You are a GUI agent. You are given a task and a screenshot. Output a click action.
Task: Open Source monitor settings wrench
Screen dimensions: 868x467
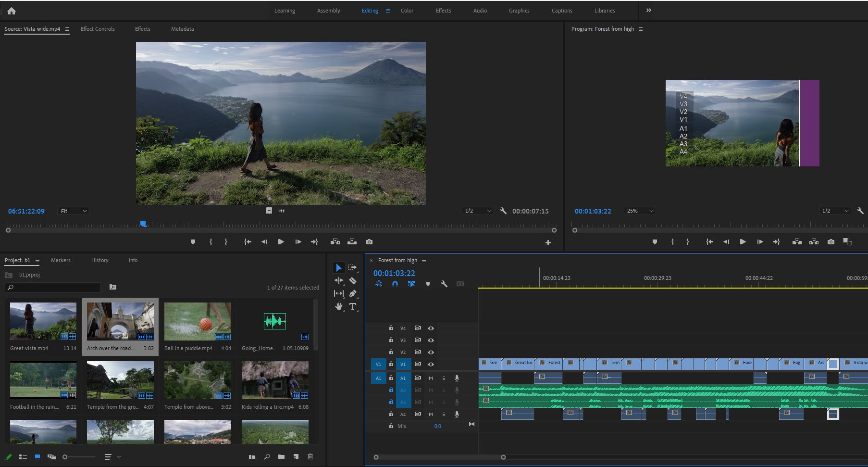coord(503,211)
